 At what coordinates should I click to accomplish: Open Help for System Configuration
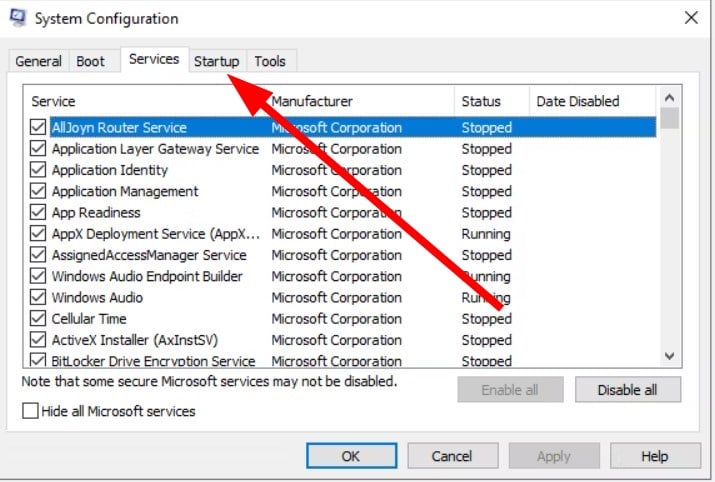[654, 456]
